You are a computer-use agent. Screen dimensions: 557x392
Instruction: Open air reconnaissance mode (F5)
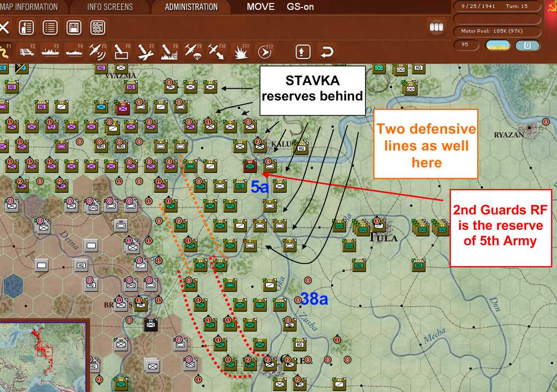(x=97, y=51)
